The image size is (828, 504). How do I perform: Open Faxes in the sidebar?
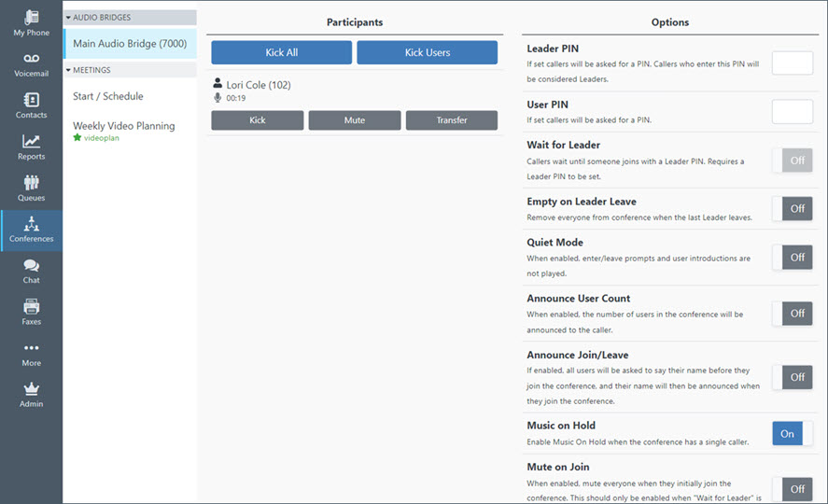click(x=31, y=313)
